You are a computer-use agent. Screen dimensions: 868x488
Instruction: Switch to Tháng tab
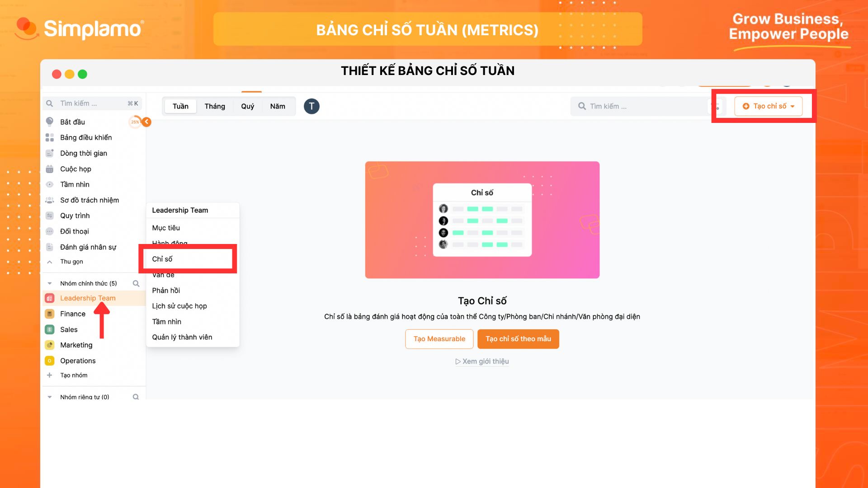[x=215, y=106]
